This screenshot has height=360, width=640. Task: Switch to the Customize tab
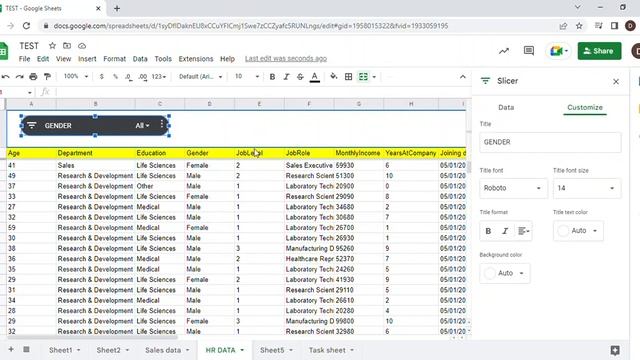click(584, 107)
